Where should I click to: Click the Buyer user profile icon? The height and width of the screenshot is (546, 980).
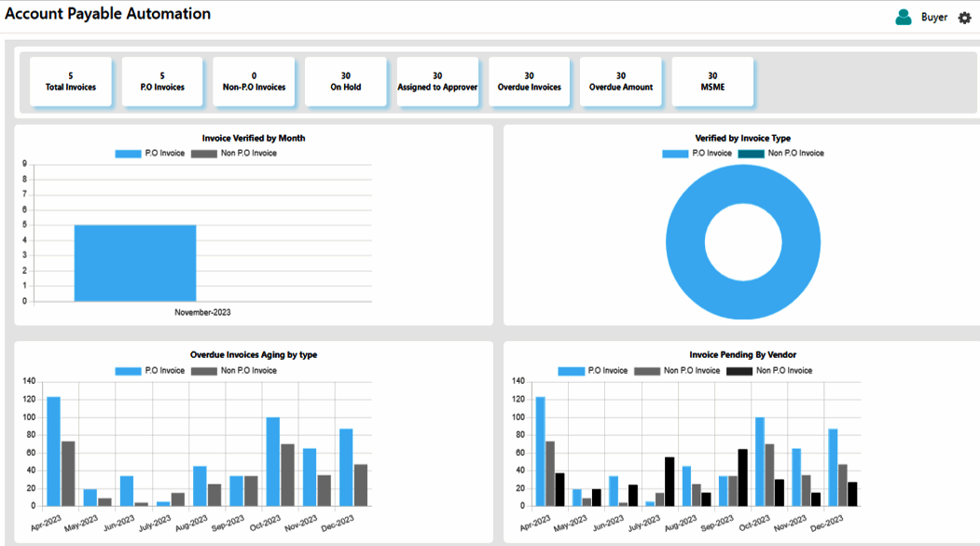point(904,18)
